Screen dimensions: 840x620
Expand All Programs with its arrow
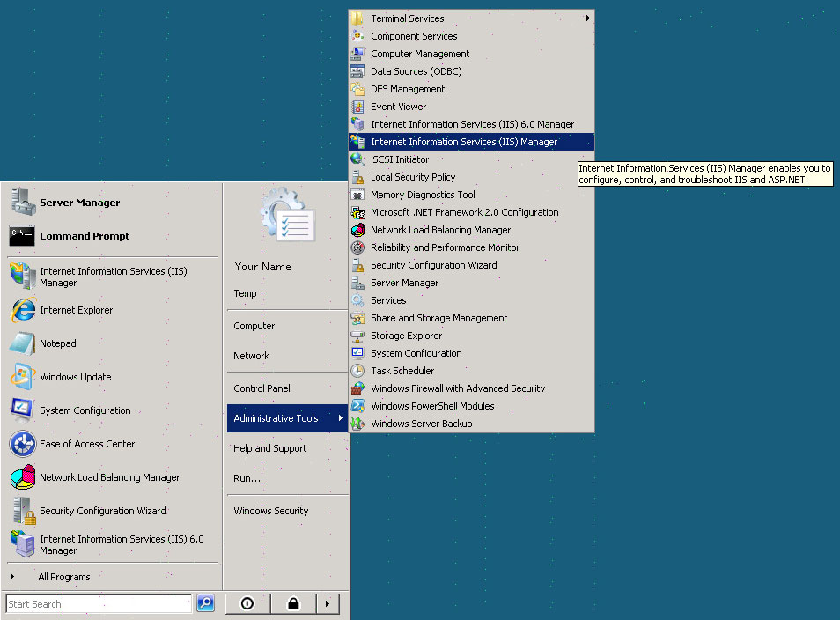(x=12, y=577)
